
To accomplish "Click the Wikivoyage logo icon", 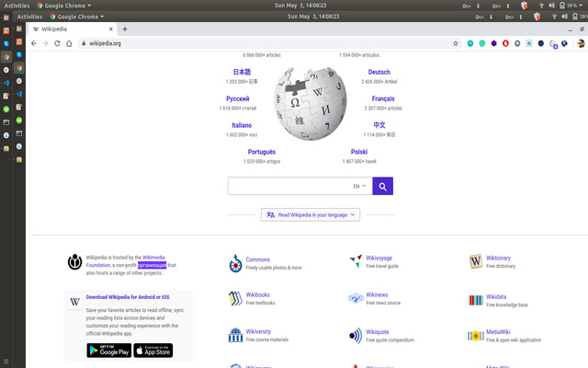I will point(356,262).
